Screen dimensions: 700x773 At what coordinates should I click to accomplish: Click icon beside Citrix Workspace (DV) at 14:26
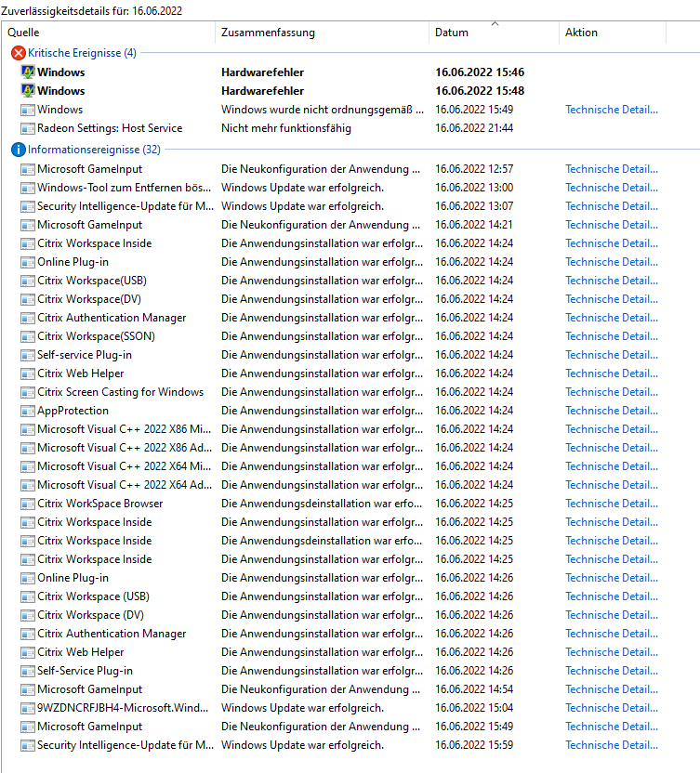(28, 616)
